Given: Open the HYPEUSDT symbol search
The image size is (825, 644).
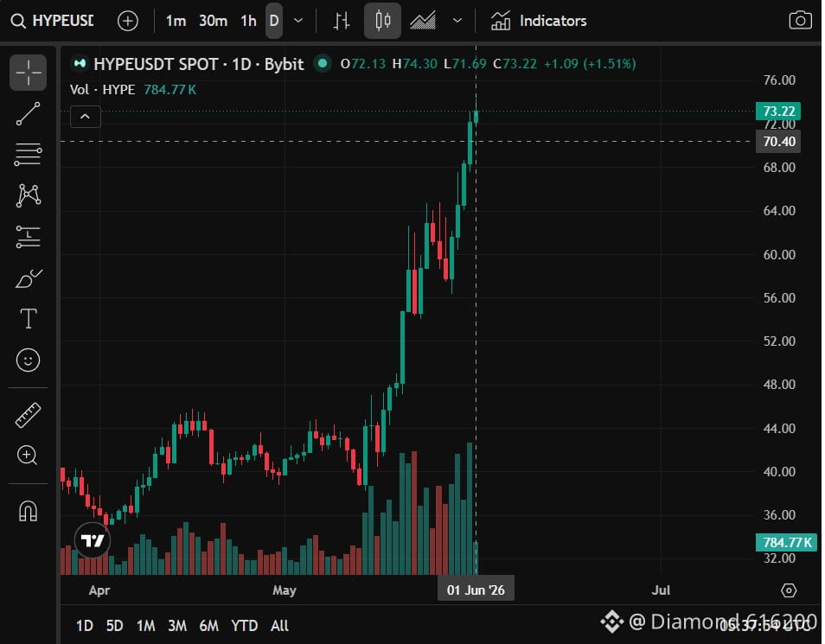Looking at the screenshot, I should coord(52,21).
